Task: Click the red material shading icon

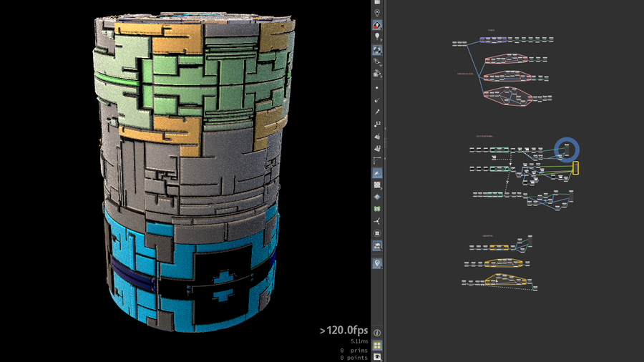Action: pos(377,25)
